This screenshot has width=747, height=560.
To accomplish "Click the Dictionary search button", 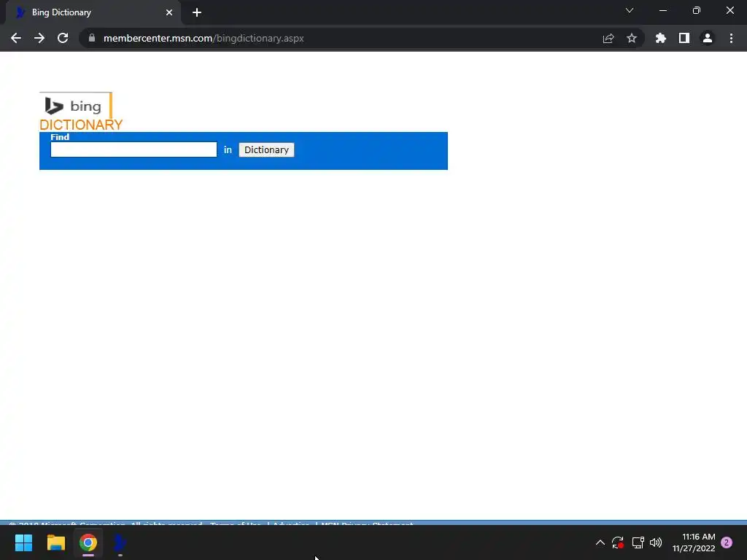I will coord(266,150).
